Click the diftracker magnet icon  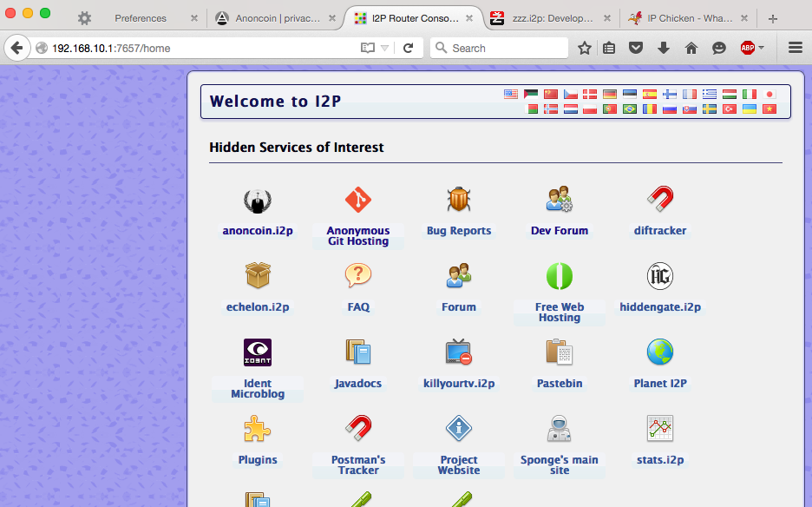pyautogui.click(x=660, y=199)
